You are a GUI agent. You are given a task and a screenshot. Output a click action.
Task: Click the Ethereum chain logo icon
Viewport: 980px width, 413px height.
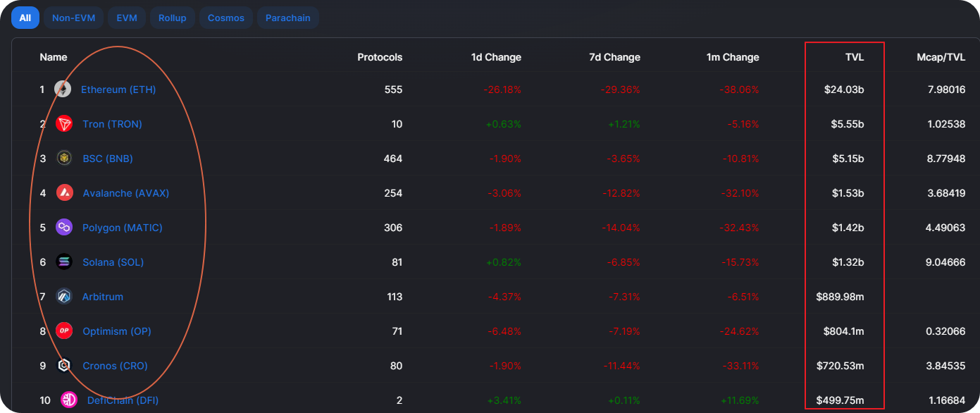pos(63,90)
